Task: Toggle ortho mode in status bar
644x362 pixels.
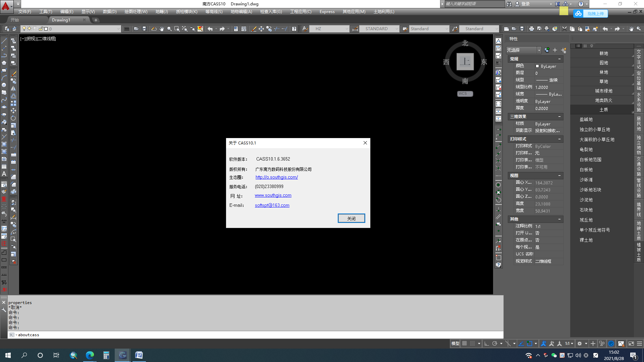Action: coord(486,344)
